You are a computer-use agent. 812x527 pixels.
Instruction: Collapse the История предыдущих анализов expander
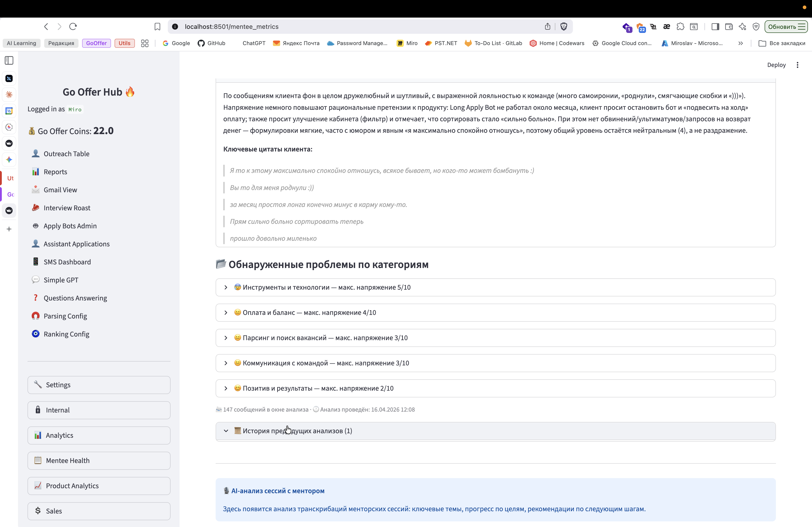[297, 431]
